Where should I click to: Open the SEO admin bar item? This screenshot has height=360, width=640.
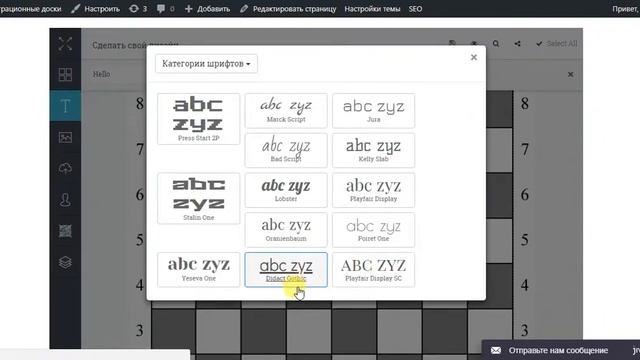coord(416,9)
